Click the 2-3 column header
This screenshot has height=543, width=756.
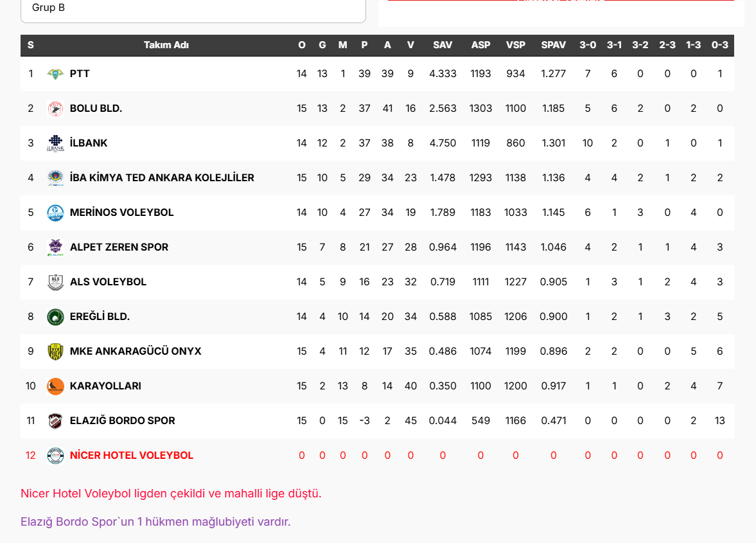pos(667,46)
